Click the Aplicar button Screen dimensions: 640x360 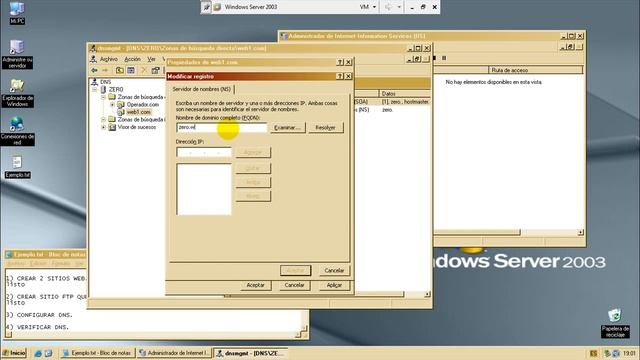[x=334, y=285]
